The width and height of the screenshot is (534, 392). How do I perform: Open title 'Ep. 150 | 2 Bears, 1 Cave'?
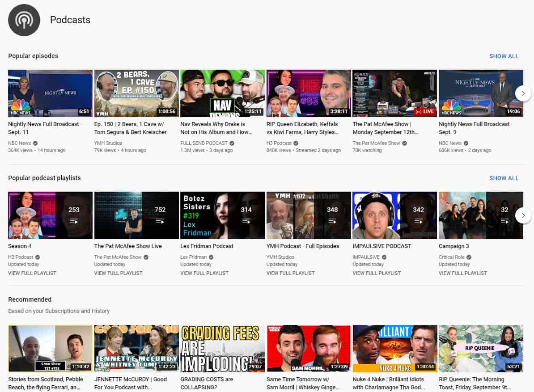[x=131, y=128]
